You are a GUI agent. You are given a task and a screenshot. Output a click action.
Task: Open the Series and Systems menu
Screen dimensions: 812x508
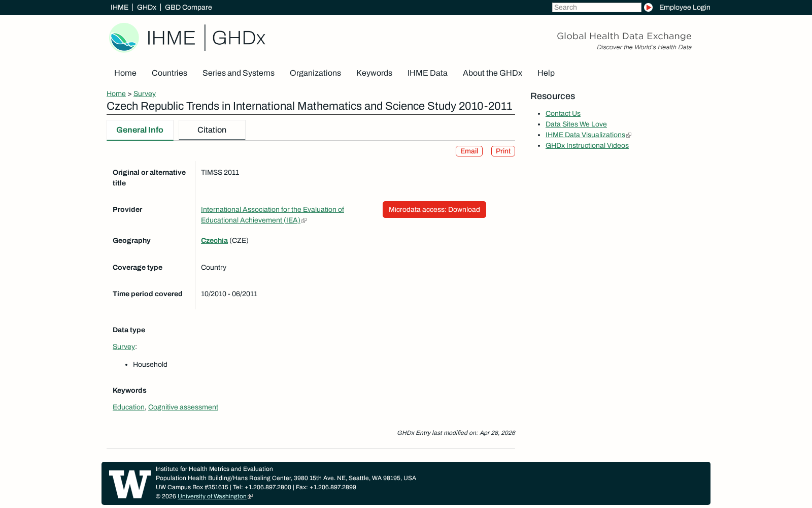(x=239, y=73)
